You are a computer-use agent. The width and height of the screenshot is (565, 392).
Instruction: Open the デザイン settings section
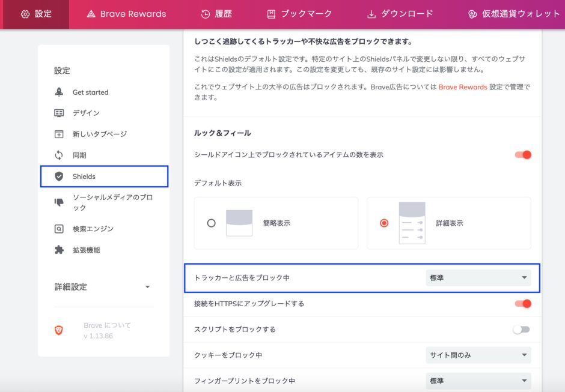[60, 112]
